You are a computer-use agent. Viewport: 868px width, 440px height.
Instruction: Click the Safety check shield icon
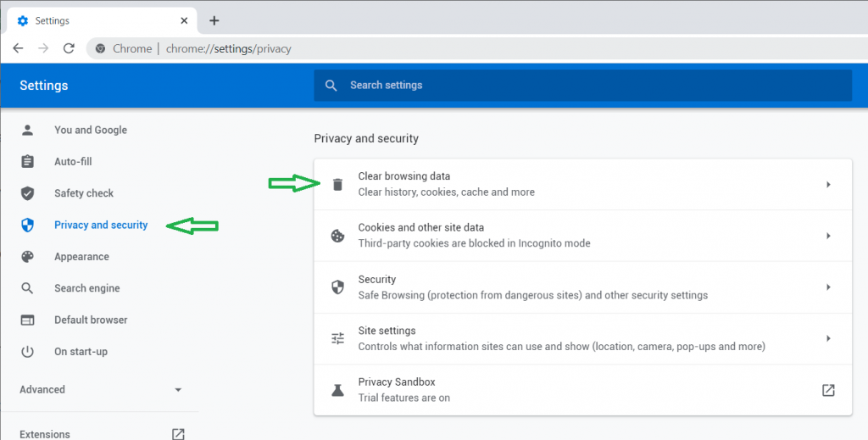[27, 193]
